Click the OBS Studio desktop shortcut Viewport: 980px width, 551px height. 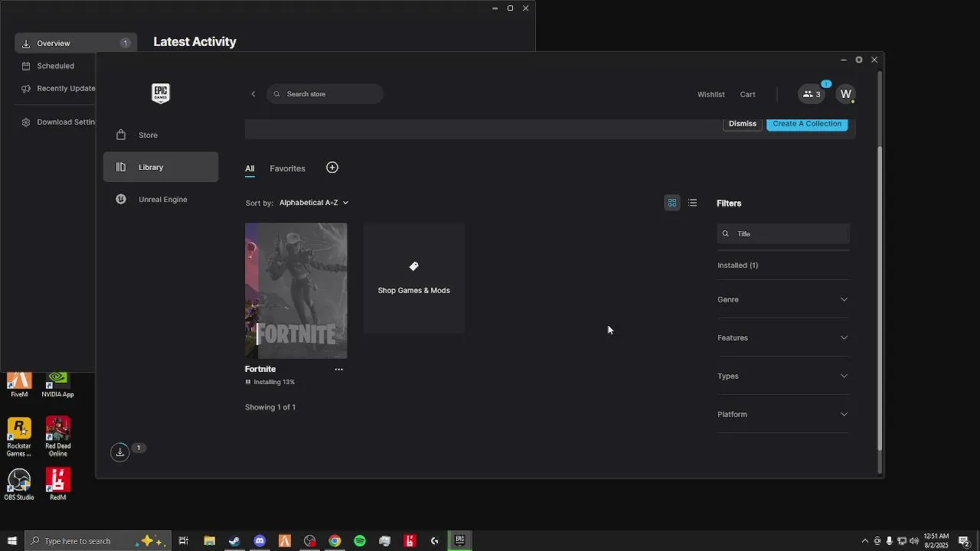tap(19, 484)
